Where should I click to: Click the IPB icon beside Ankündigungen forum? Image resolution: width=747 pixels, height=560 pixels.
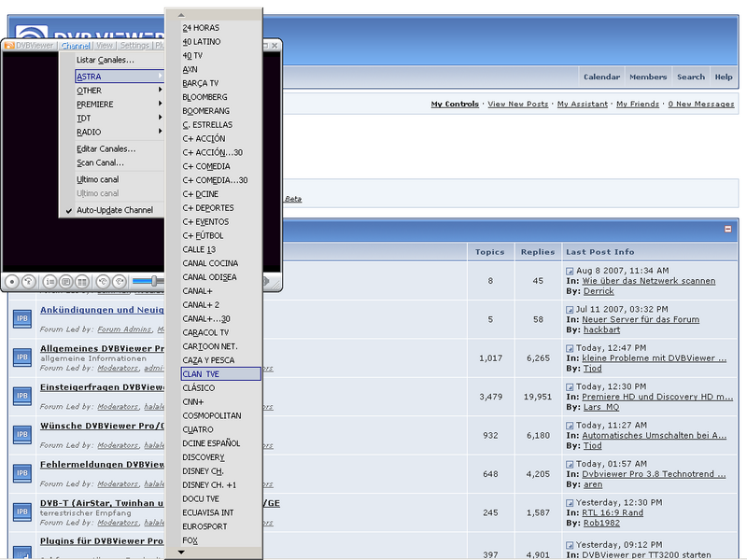(22, 318)
